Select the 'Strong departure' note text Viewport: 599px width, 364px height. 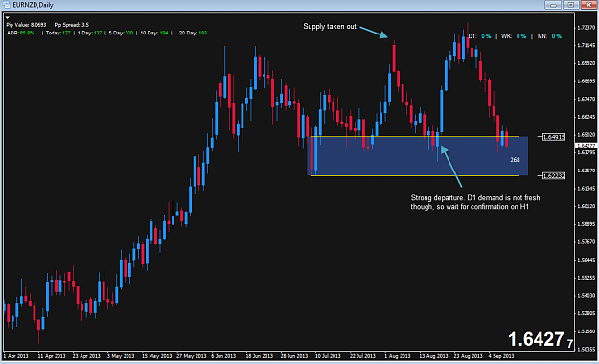(475, 202)
